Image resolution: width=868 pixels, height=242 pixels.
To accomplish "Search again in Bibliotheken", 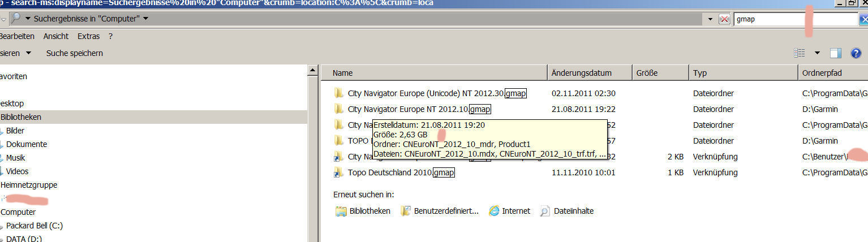I will point(363,211).
